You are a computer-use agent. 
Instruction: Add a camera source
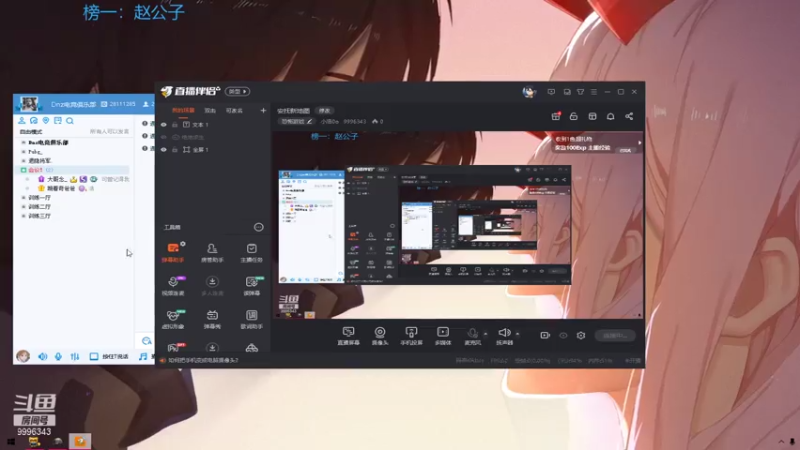pyautogui.click(x=380, y=336)
